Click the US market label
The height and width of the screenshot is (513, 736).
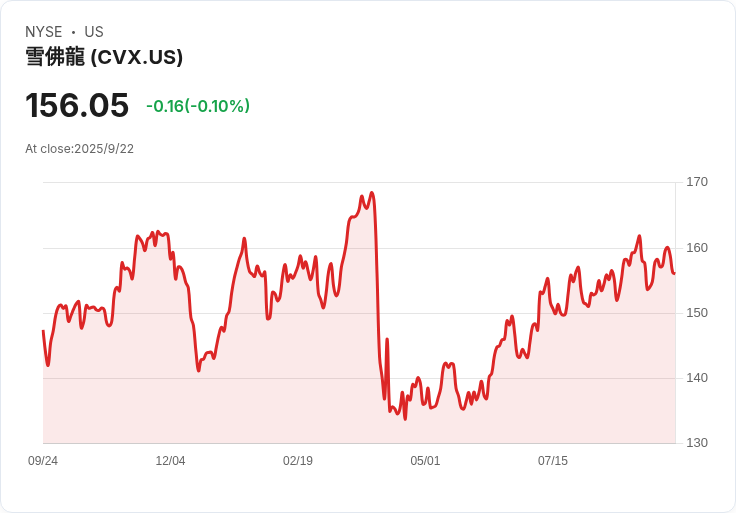[94, 32]
